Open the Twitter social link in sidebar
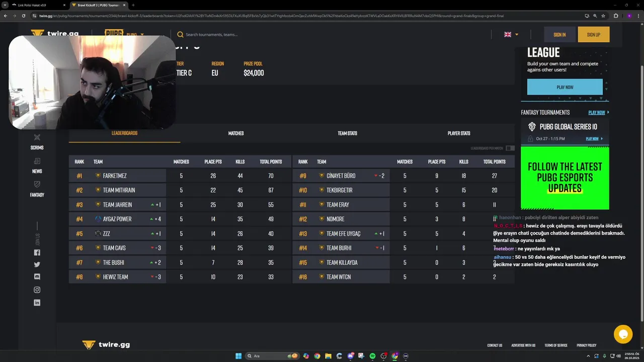Screen dimensions: 644x362 click(x=37, y=264)
